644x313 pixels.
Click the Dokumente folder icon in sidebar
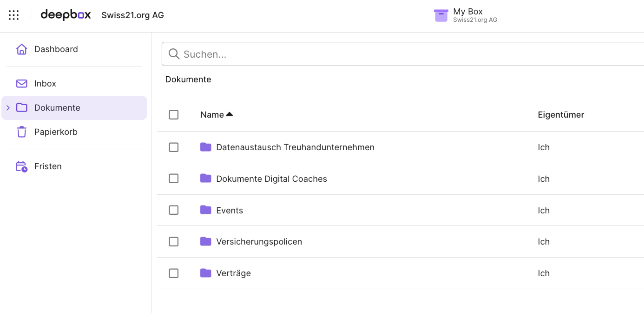(x=22, y=108)
